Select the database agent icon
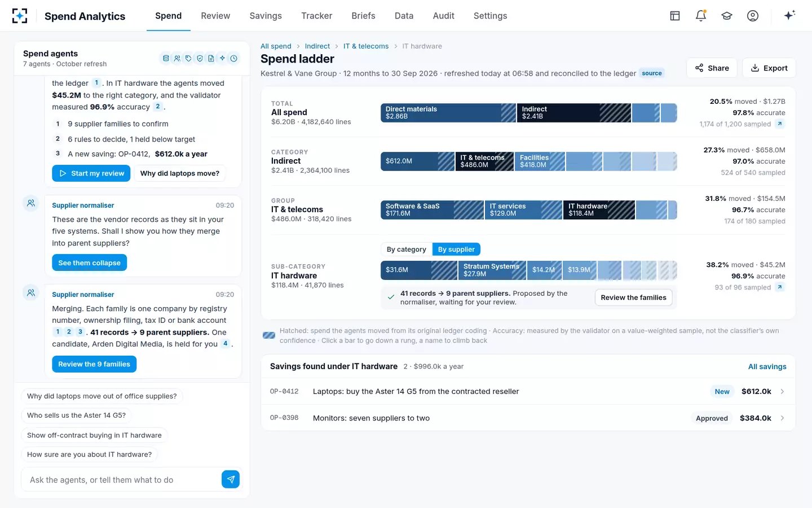This screenshot has width=812, height=508. click(x=166, y=58)
